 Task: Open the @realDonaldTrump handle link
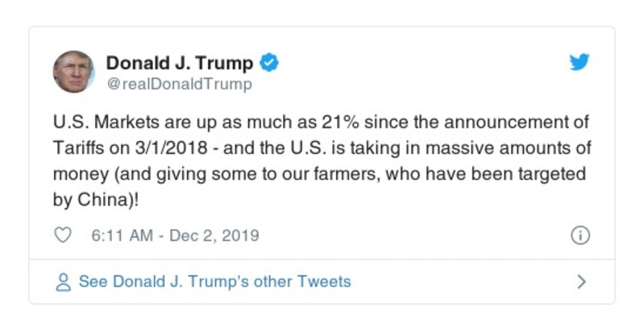point(179,84)
